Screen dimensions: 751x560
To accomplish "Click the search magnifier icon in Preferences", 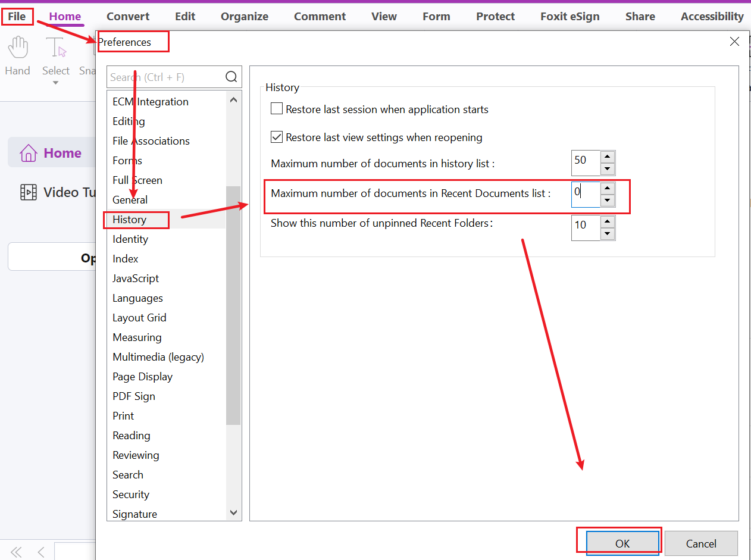I will click(x=231, y=77).
